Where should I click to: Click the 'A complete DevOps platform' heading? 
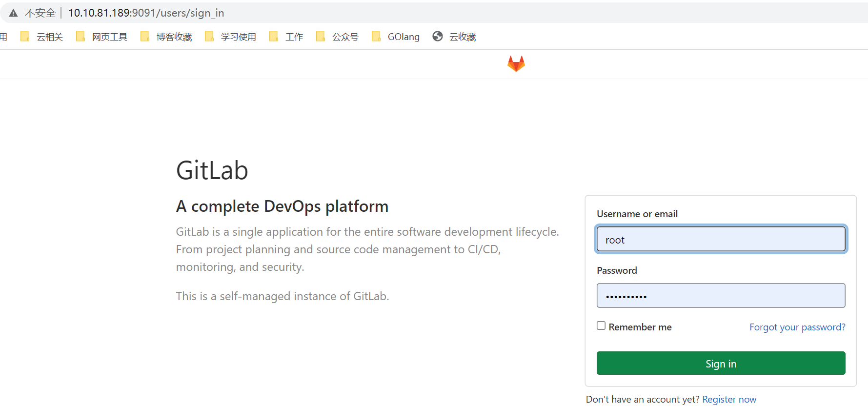coord(282,206)
